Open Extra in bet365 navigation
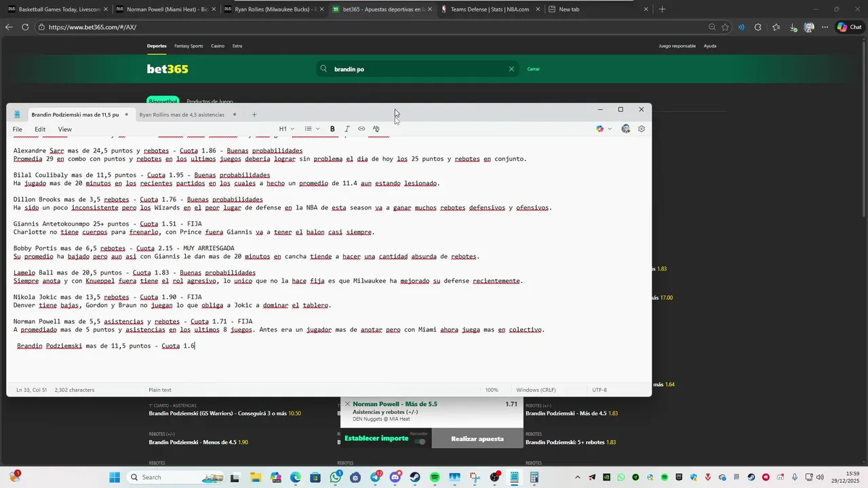The height and width of the screenshot is (488, 868). [237, 46]
